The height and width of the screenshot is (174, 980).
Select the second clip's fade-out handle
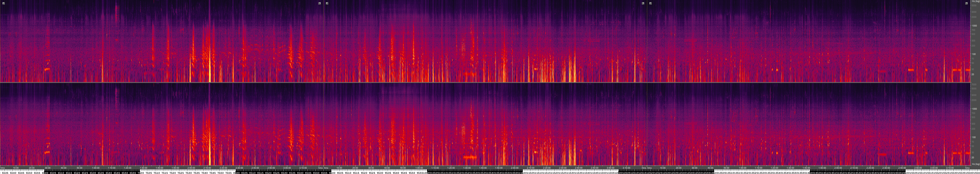643,3
